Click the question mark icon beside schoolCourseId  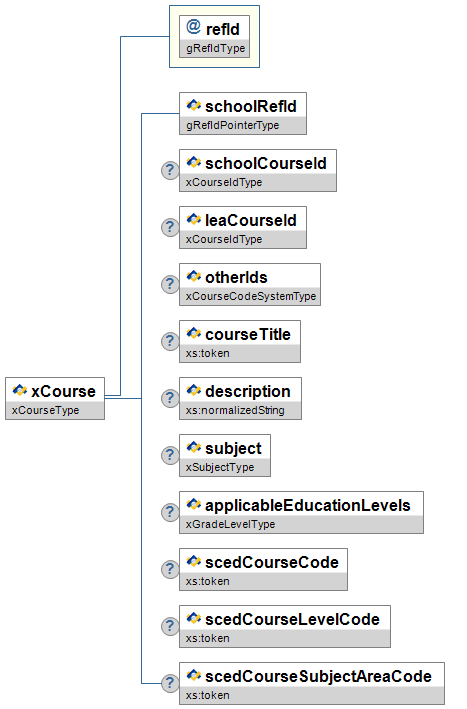pos(170,170)
